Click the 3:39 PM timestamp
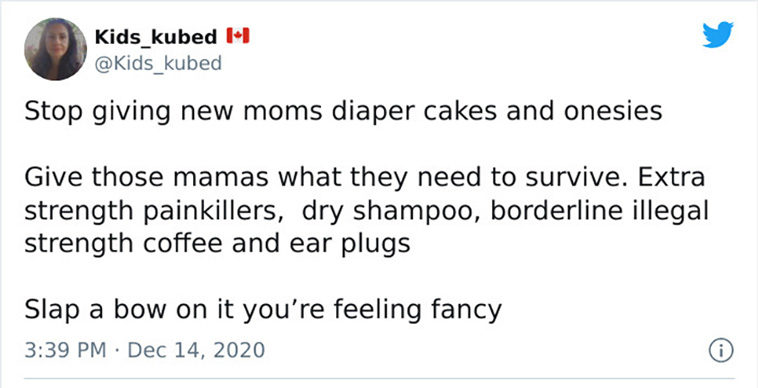The image size is (758, 388). pyautogui.click(x=65, y=350)
